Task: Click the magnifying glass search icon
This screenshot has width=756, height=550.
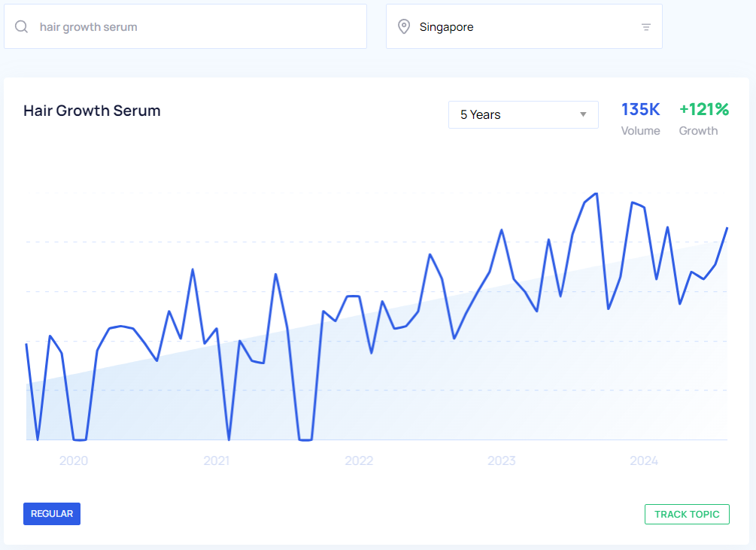Action: pos(22,27)
